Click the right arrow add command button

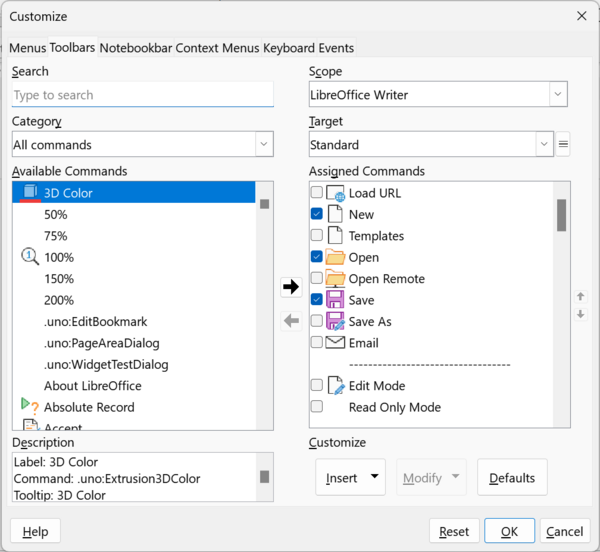(x=291, y=287)
